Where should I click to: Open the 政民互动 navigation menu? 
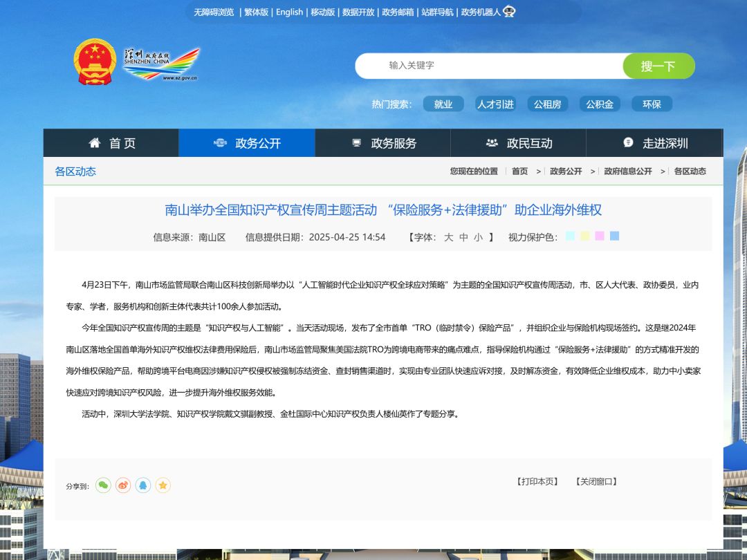pos(519,143)
